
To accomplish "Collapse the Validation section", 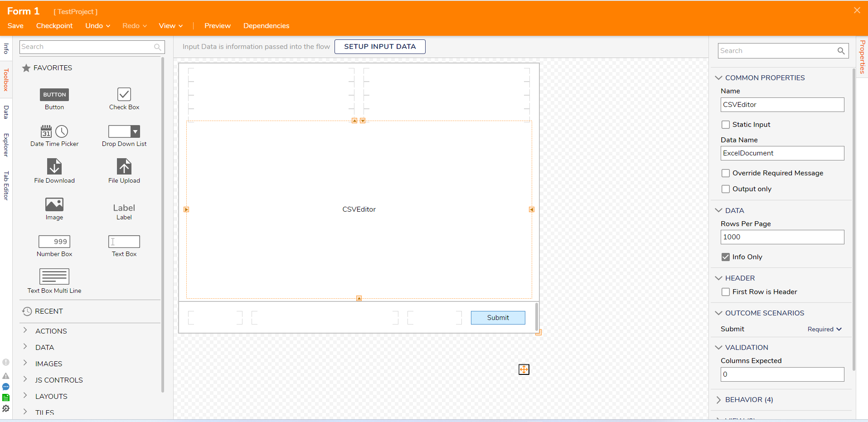I will click(718, 348).
